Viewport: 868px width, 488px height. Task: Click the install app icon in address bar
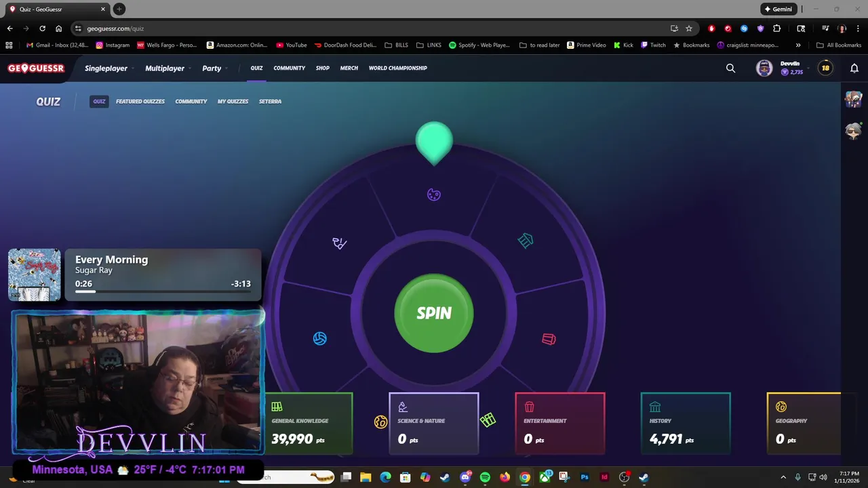click(x=674, y=28)
